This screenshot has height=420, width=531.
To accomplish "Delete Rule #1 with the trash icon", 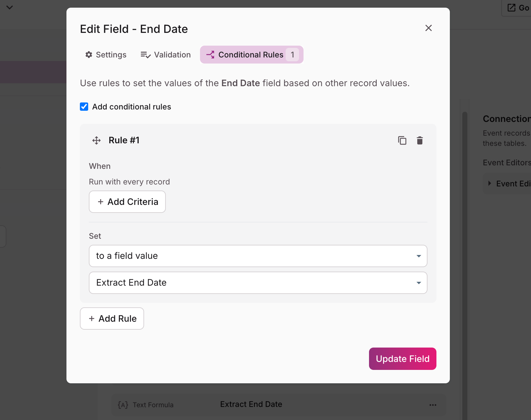I will pos(420,140).
